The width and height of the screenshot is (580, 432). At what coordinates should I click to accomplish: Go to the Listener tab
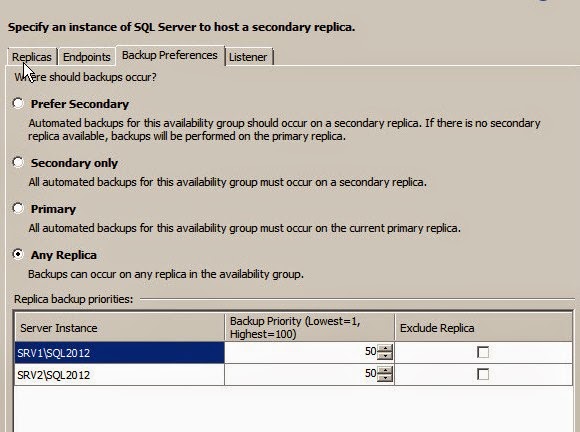(248, 57)
